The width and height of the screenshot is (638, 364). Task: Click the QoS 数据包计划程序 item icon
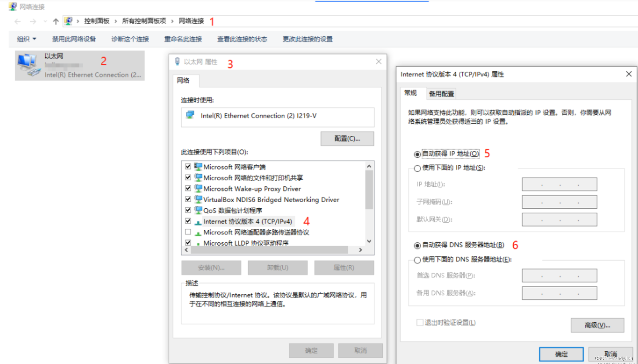pos(198,210)
